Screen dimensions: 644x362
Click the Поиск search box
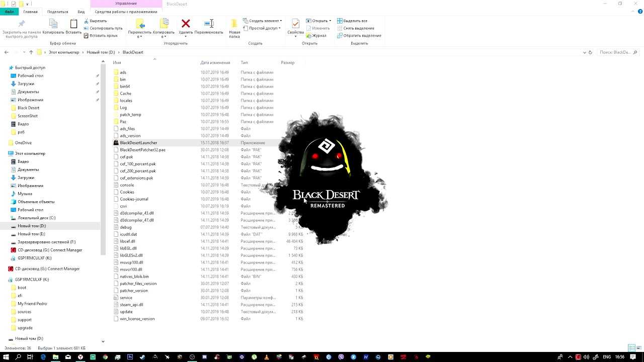pyautogui.click(x=618, y=52)
